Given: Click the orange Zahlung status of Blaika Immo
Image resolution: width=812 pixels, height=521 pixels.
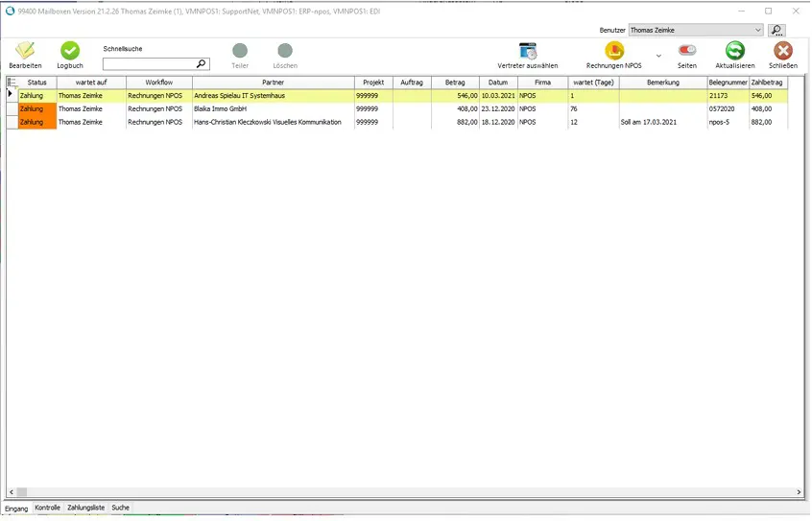Looking at the screenshot, I should [36, 109].
